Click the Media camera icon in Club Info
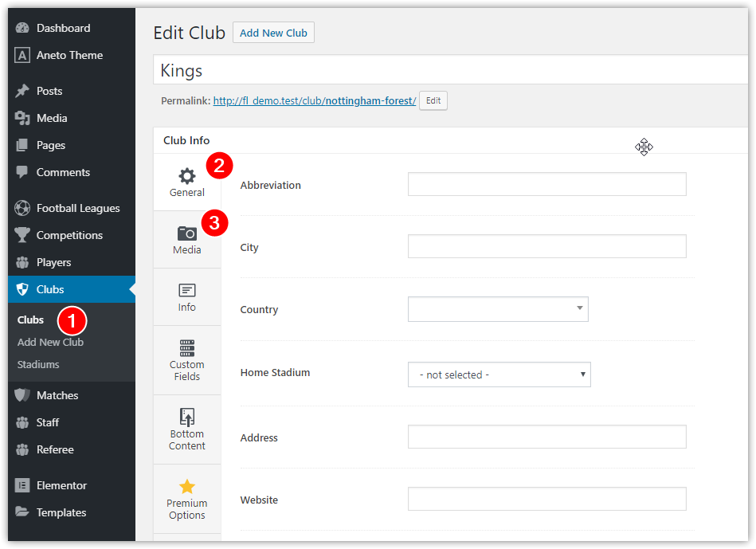The height and width of the screenshot is (549, 756). (187, 233)
